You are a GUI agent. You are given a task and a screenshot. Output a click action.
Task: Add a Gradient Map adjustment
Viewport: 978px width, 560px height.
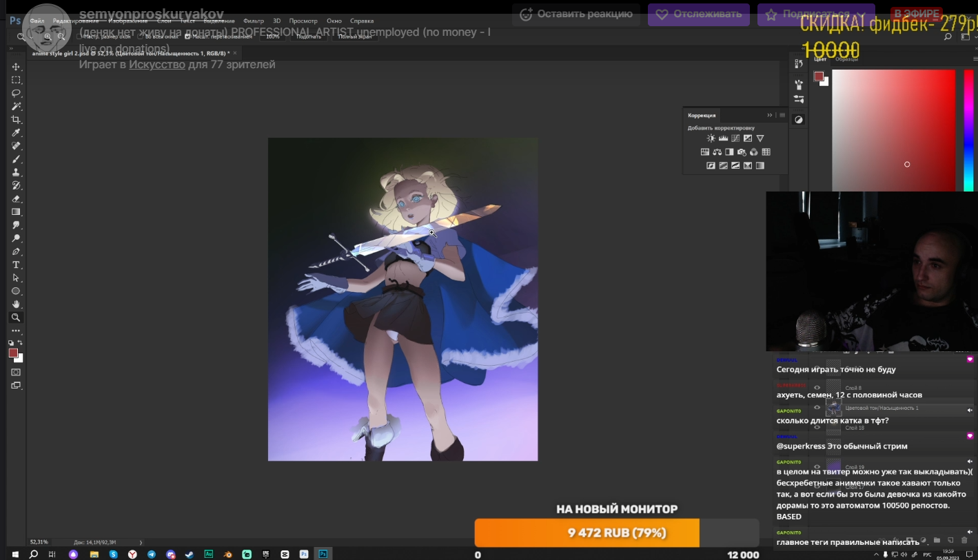[760, 166]
